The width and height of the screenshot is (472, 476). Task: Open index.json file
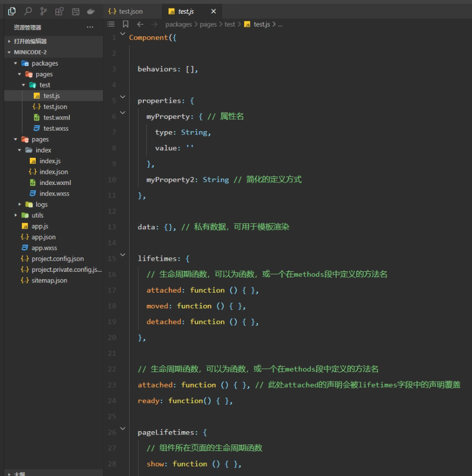53,172
